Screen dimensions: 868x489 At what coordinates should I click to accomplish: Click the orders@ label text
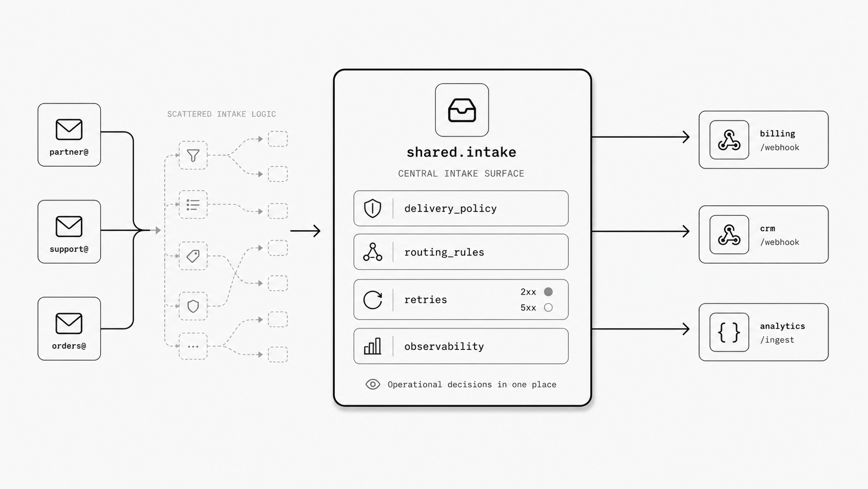click(x=69, y=346)
